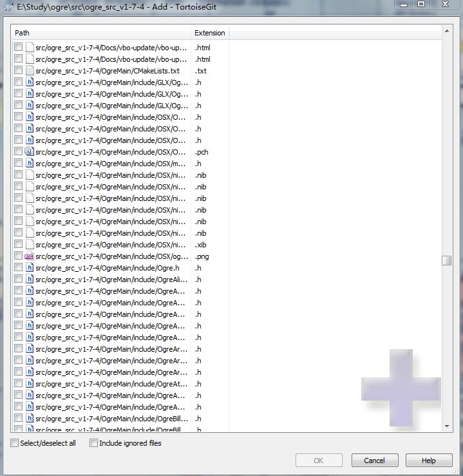
Task: Check the box for OgreMain/CMakeLists.txt
Action: (x=18, y=70)
